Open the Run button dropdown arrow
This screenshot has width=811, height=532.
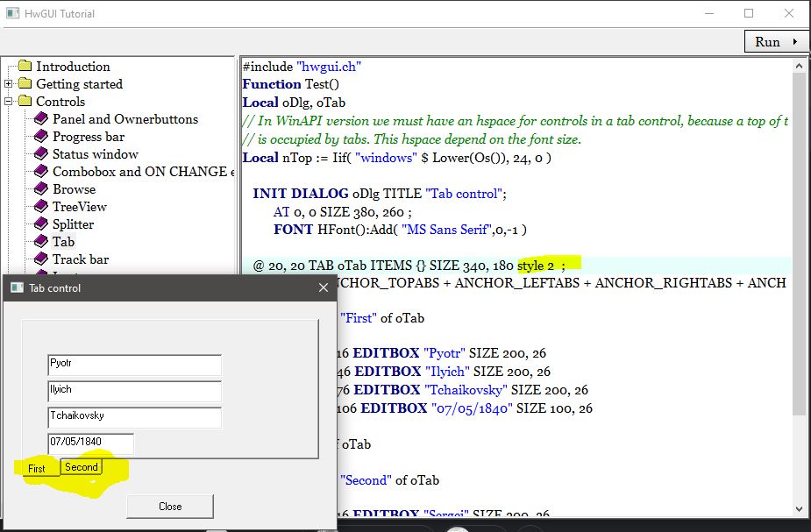coord(795,42)
